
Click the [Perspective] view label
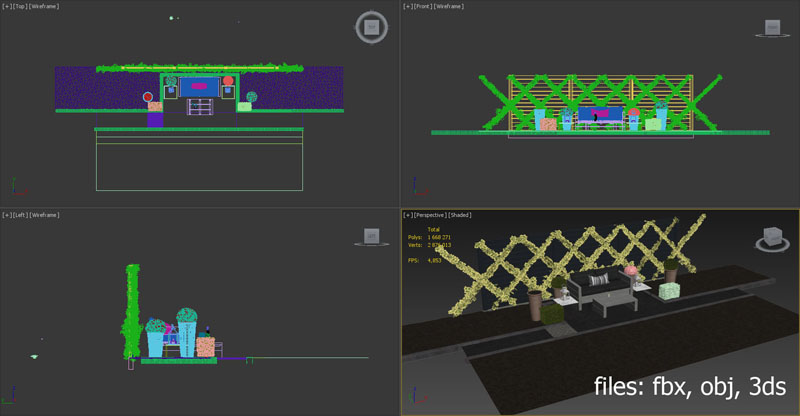(x=430, y=214)
